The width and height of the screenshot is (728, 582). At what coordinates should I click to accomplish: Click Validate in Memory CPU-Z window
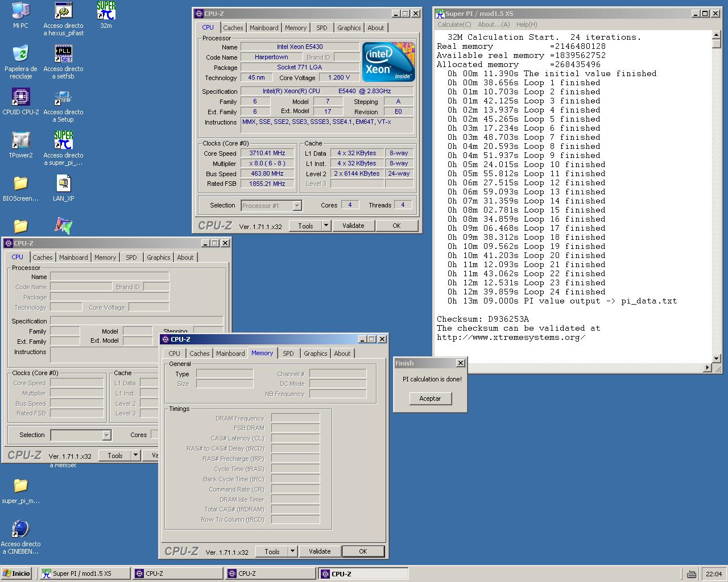coord(320,551)
